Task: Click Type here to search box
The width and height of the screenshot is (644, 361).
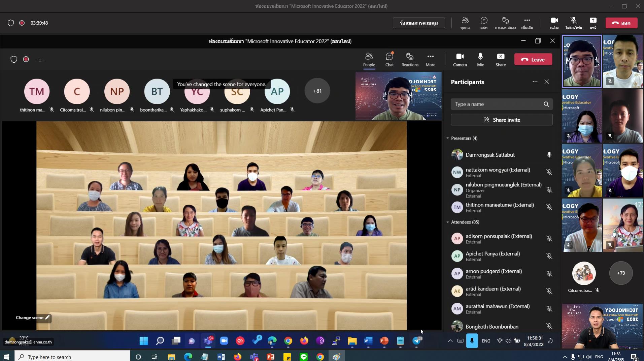Action: [x=72, y=357]
